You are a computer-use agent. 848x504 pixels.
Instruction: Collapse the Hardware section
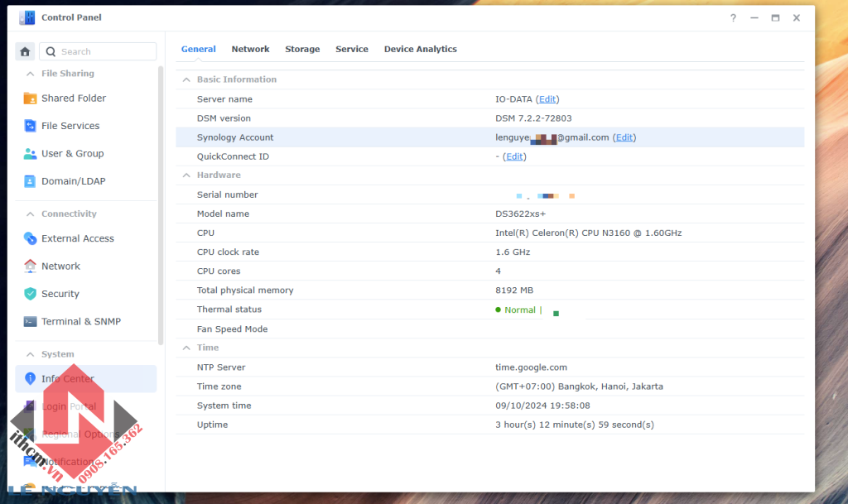[x=185, y=175]
